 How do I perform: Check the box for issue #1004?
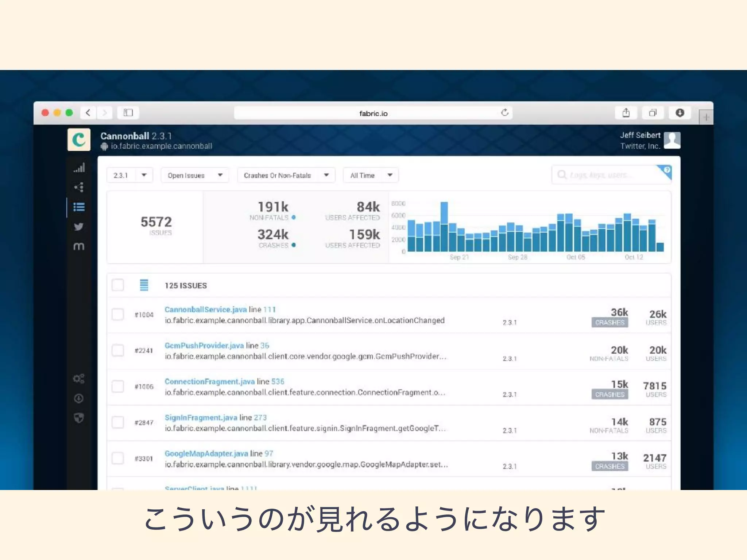118,314
